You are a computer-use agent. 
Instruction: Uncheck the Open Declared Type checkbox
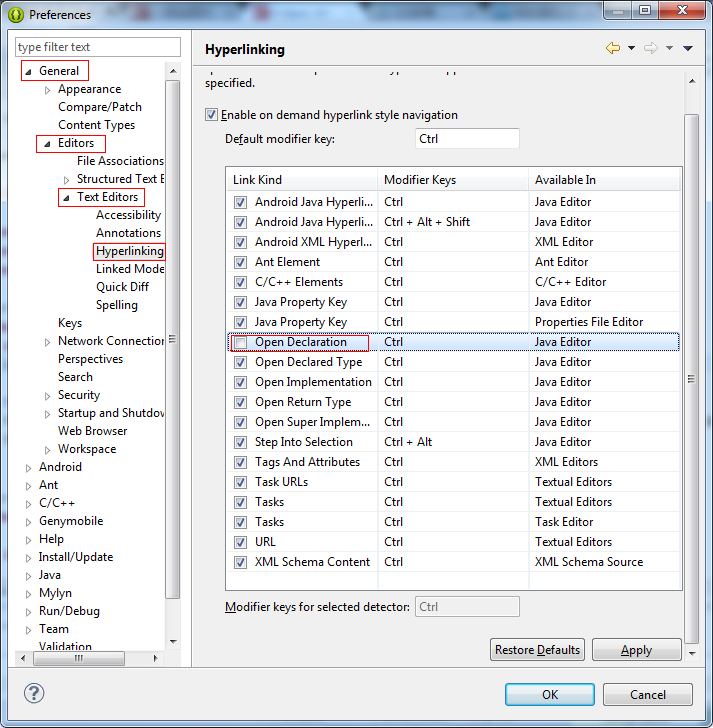[x=240, y=363]
